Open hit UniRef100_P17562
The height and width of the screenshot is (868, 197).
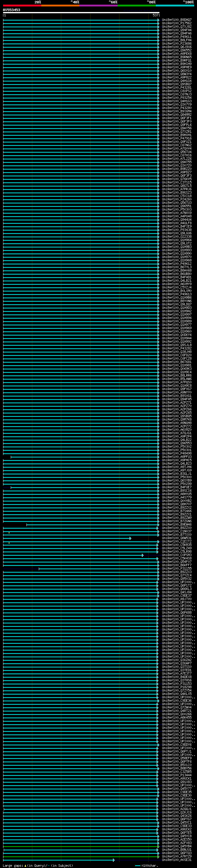177,23
